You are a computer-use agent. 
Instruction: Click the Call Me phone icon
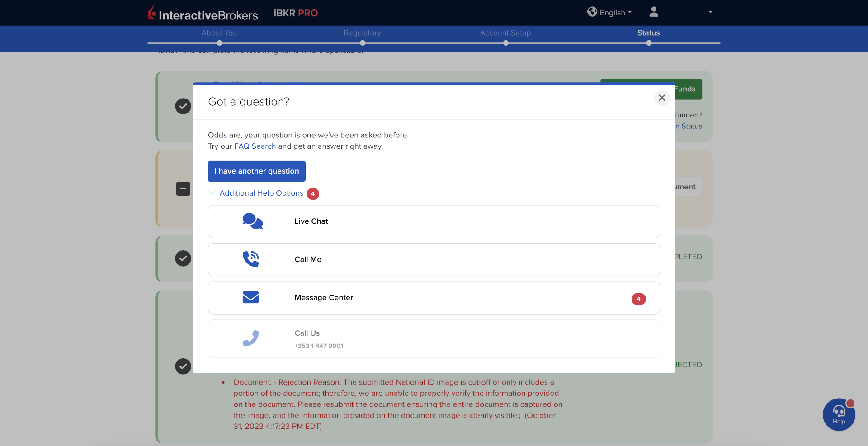[251, 259]
